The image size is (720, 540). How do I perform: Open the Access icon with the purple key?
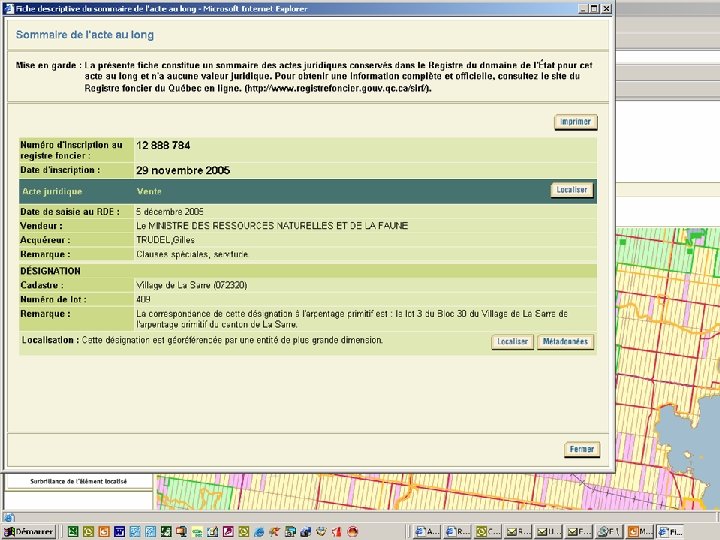(x=228, y=532)
